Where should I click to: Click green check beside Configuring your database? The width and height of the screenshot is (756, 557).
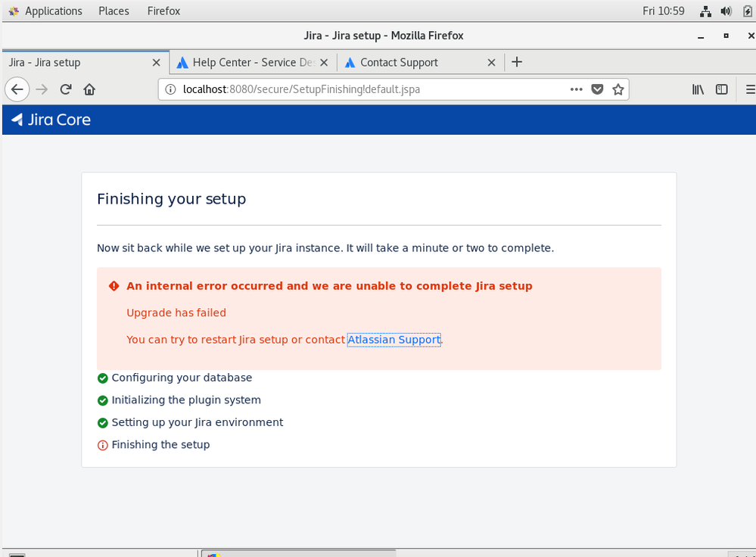pyautogui.click(x=102, y=378)
